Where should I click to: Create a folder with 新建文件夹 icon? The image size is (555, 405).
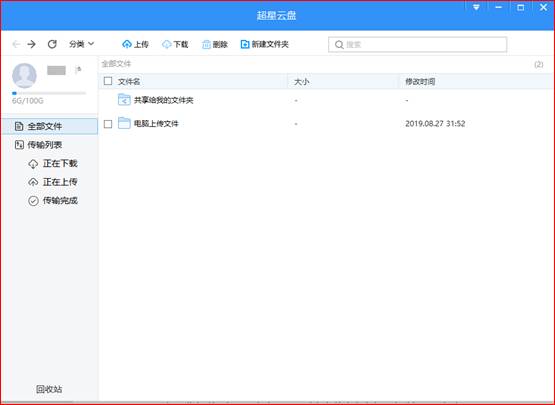[245, 44]
